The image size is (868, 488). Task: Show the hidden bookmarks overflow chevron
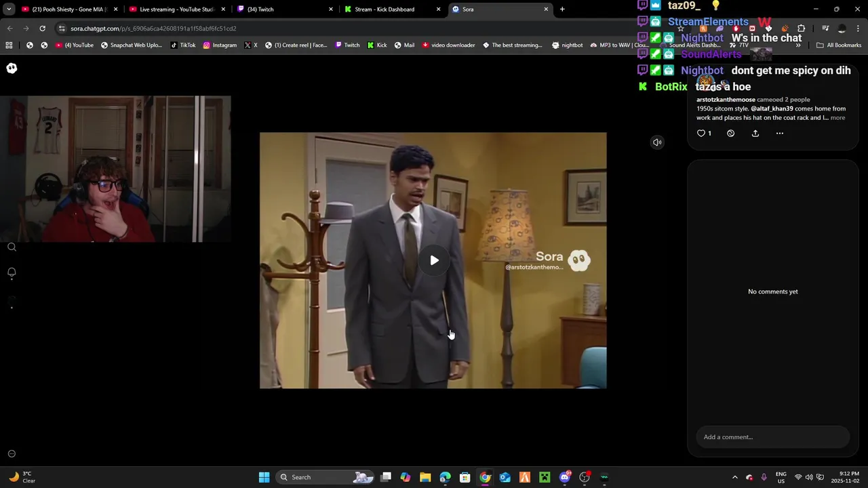pos(798,45)
